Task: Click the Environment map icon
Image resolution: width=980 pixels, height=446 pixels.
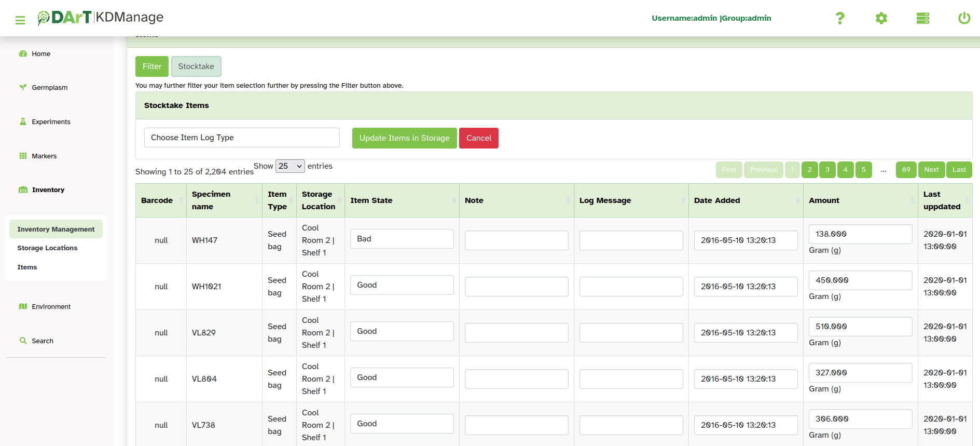Action: tap(23, 306)
